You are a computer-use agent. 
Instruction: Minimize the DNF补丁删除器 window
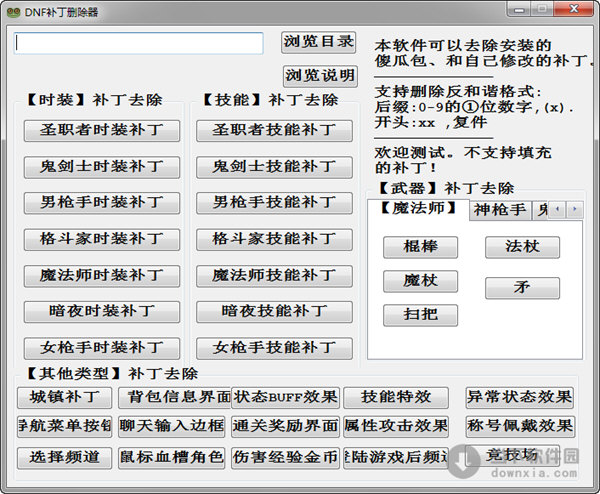click(x=519, y=9)
